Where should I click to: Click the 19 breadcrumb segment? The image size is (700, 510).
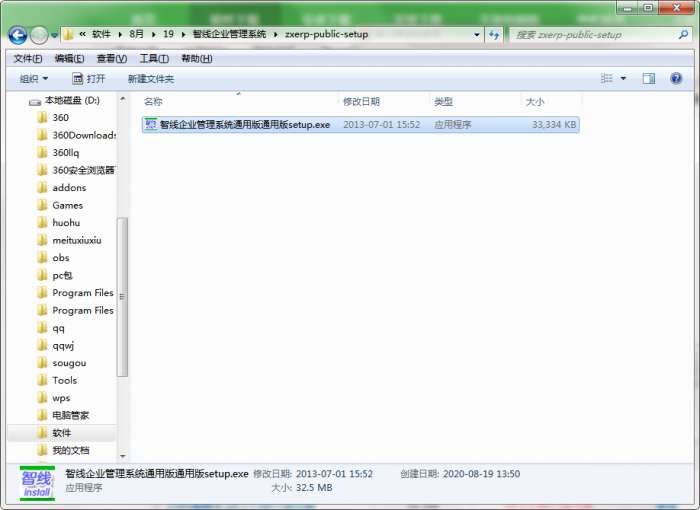168,34
